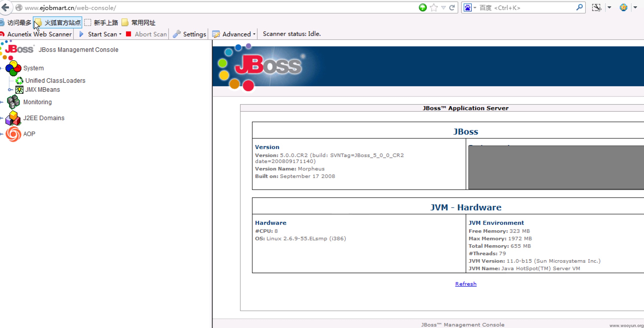This screenshot has width=644, height=328.
Task: Select Unified ClassLoaders tree item
Action: click(x=55, y=81)
